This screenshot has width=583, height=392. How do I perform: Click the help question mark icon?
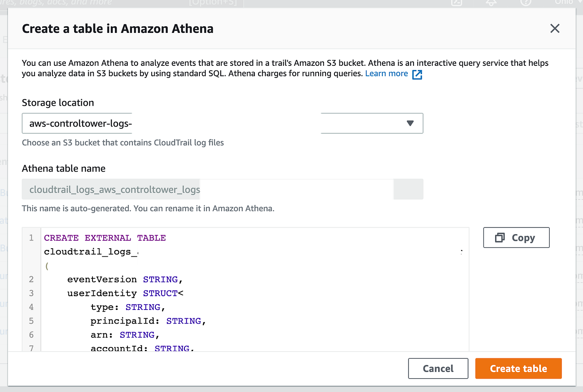[526, 2]
